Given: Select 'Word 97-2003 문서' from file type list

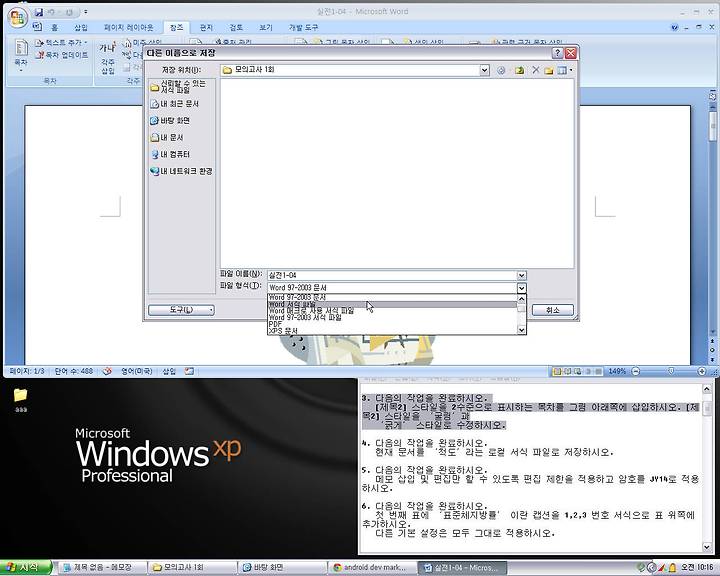Looking at the screenshot, I should (392, 298).
